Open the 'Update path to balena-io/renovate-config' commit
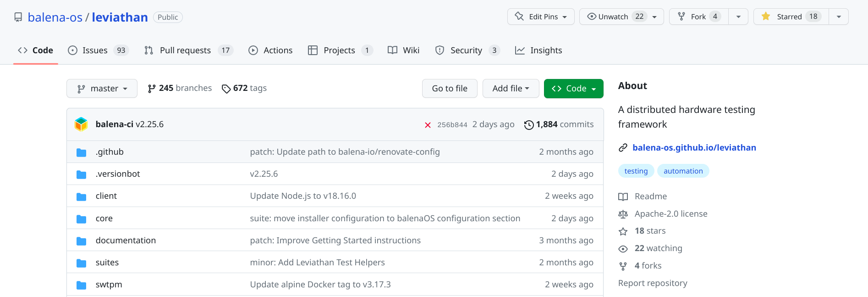Image resolution: width=868 pixels, height=297 pixels. coord(345,152)
